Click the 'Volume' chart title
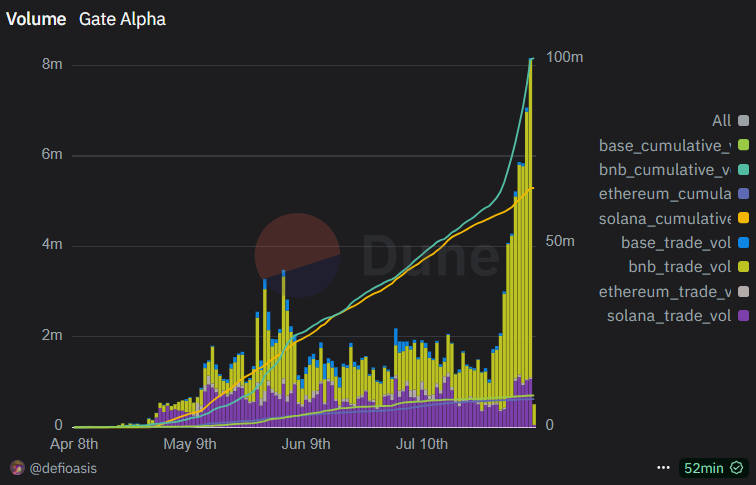This screenshot has width=756, height=485. (x=36, y=19)
